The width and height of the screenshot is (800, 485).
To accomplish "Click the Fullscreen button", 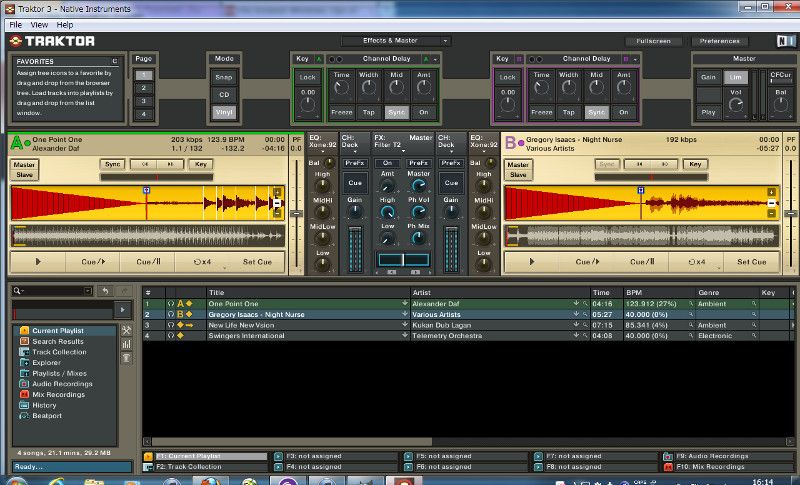I will [654, 41].
